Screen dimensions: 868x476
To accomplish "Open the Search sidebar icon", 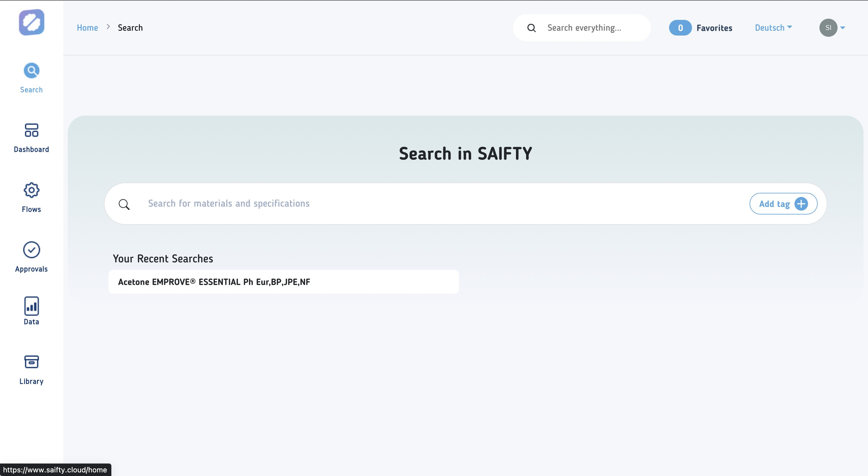I will [31, 70].
